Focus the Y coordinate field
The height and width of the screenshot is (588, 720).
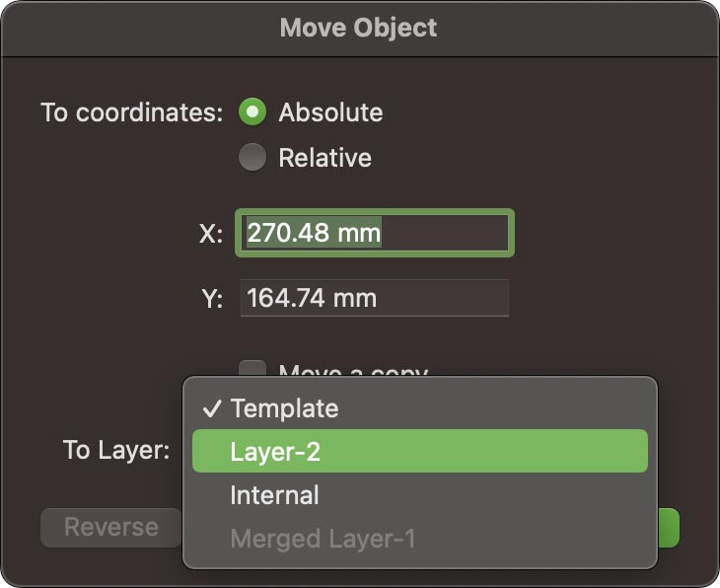[x=373, y=298]
